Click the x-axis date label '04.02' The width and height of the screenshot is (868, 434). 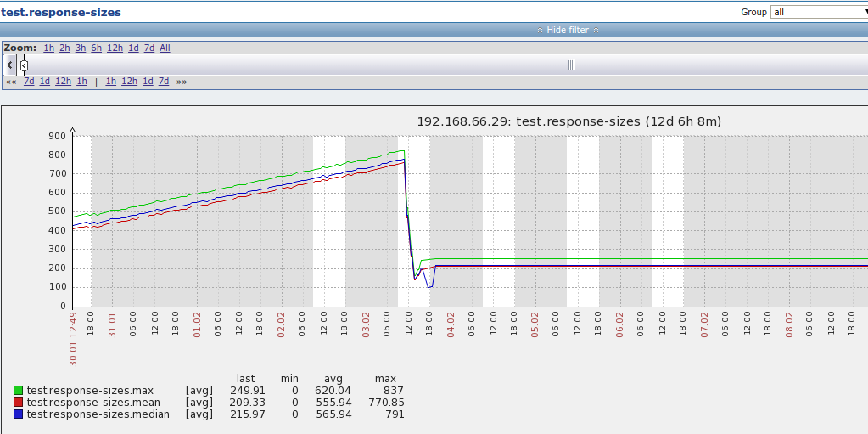(x=451, y=324)
